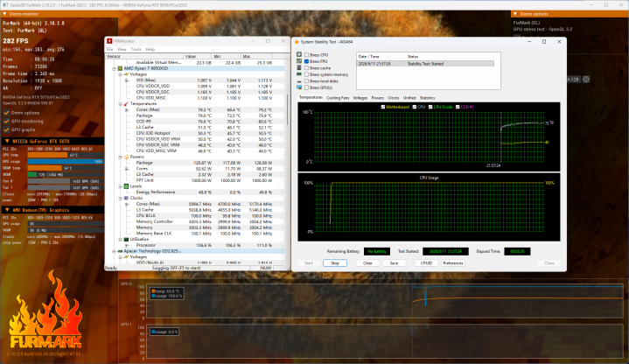Toggle the Motherboard graph checkbox

[x=382, y=107]
